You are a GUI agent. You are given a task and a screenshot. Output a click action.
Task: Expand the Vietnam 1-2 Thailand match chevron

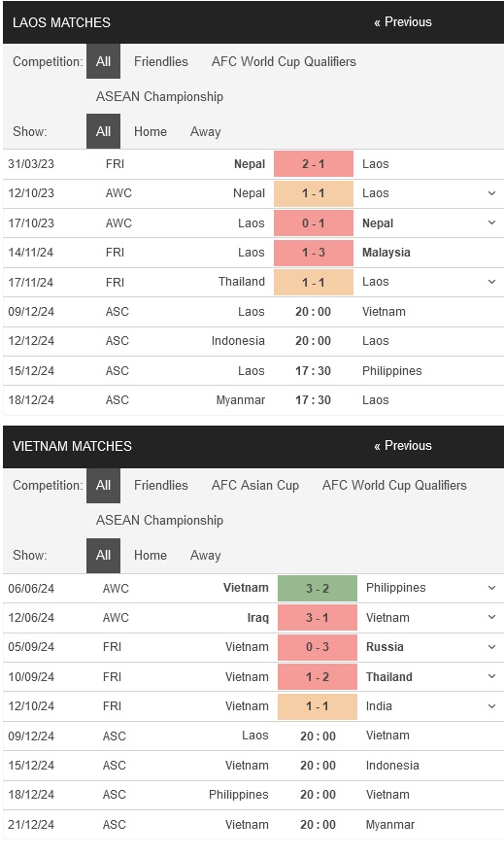[x=491, y=676]
